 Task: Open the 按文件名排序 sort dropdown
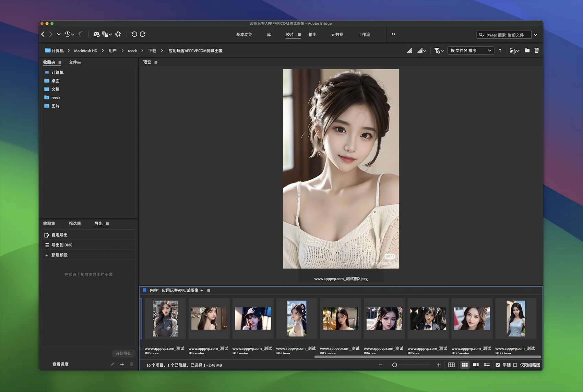471,50
